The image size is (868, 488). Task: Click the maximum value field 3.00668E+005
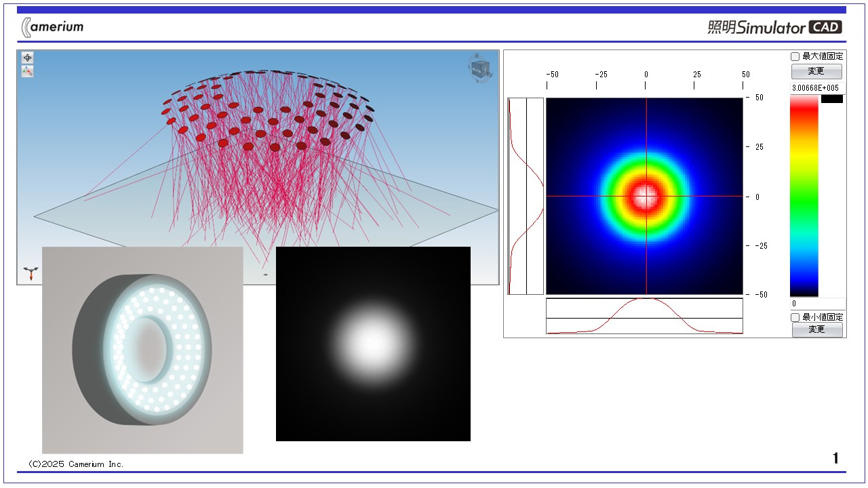pos(817,88)
